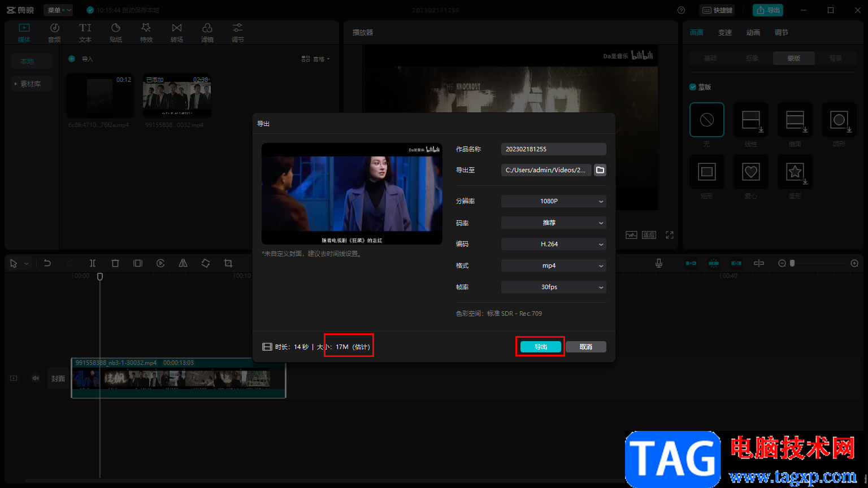
Task: Untick the 蒙版 mask checkbox
Action: 693,87
